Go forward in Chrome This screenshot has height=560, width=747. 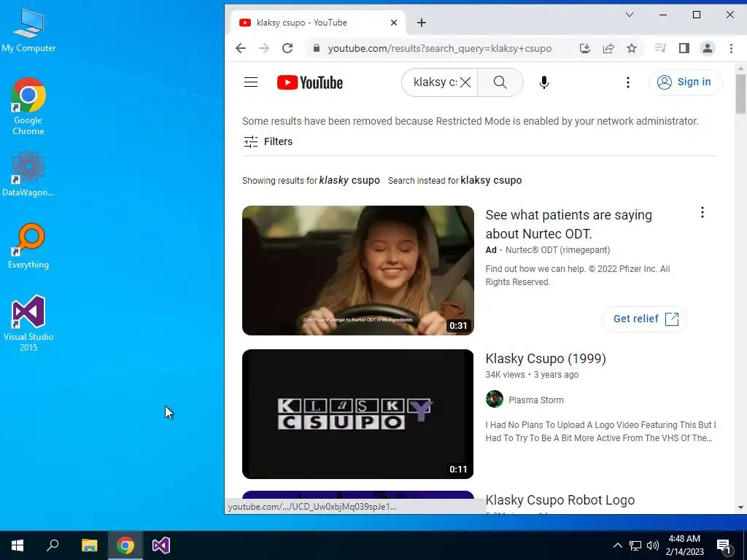(x=264, y=48)
